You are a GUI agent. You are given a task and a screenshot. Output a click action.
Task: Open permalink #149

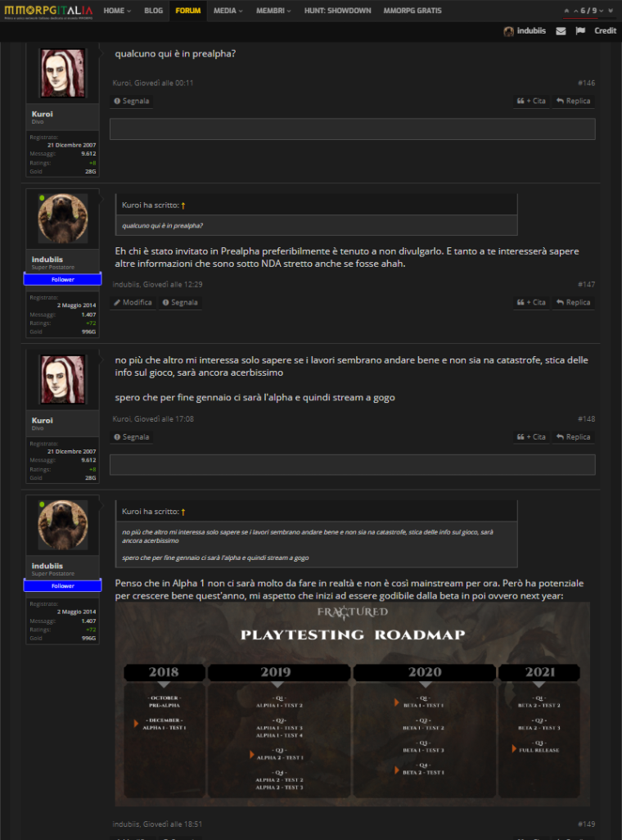[586, 824]
